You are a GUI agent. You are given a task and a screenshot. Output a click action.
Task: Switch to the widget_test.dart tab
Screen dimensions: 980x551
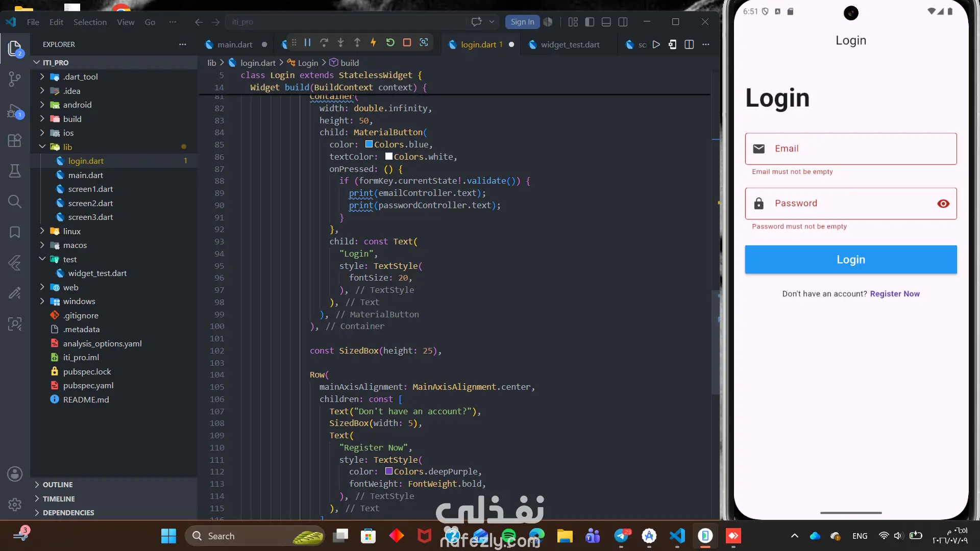[570, 44]
